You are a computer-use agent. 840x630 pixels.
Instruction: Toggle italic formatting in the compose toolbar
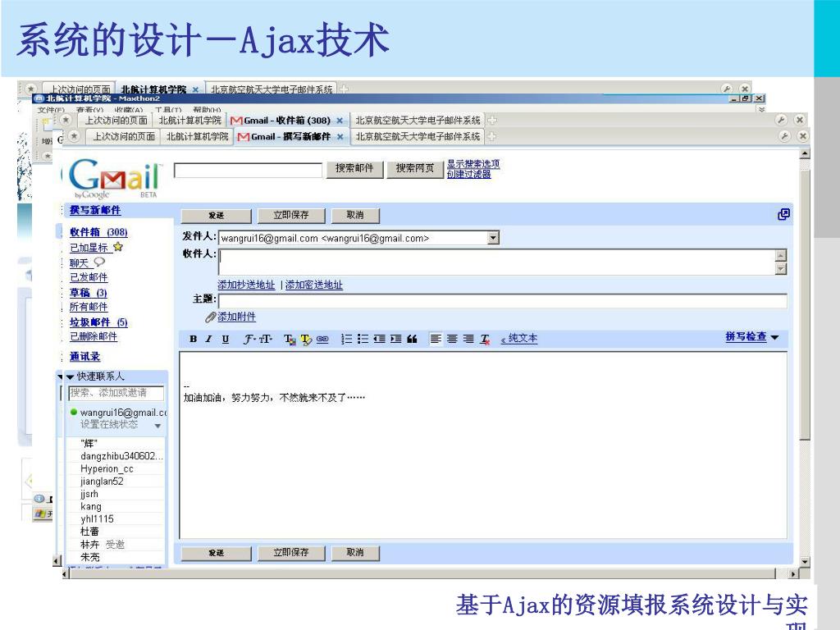209,339
